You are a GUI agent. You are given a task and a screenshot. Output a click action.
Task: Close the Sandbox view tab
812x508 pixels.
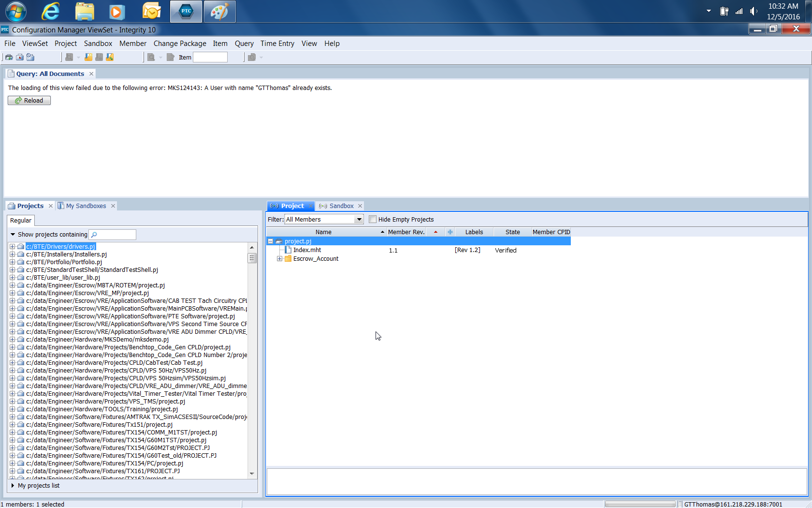click(x=360, y=206)
